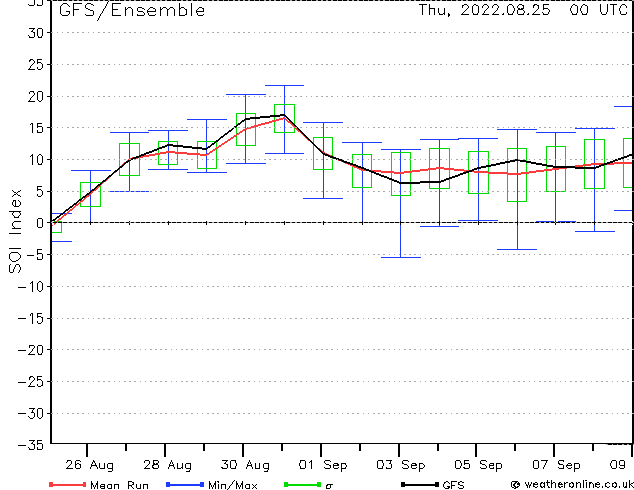Click the '28 Aug' x-axis label

pyautogui.click(x=167, y=465)
